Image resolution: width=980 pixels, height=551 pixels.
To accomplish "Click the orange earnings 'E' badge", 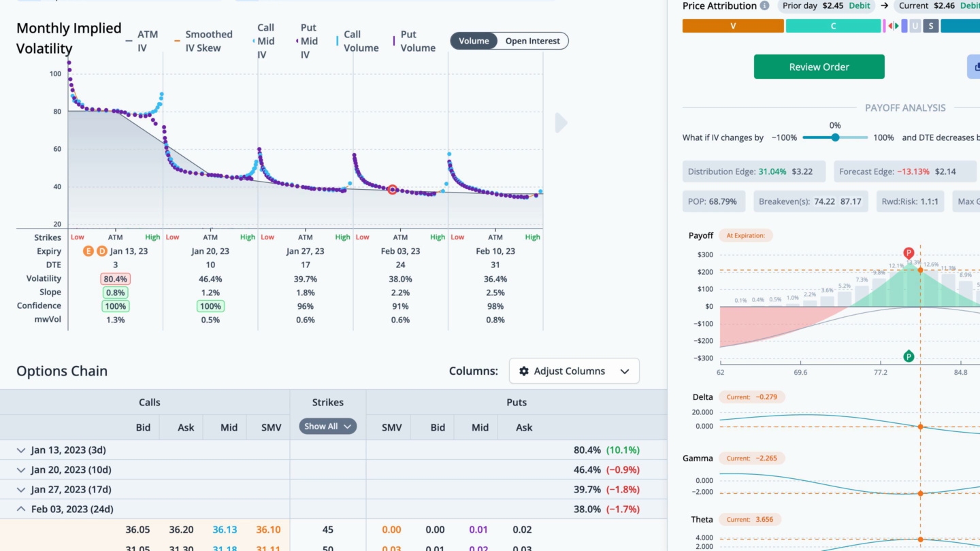I will [x=88, y=251].
